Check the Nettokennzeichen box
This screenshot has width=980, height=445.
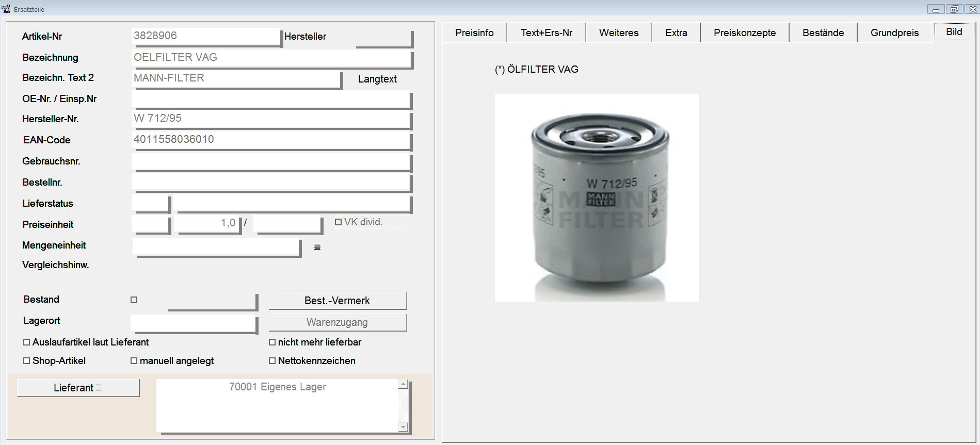[x=272, y=361]
